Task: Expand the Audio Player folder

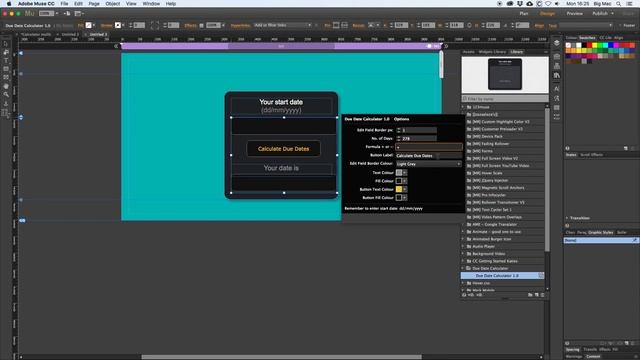Action: [x=463, y=246]
